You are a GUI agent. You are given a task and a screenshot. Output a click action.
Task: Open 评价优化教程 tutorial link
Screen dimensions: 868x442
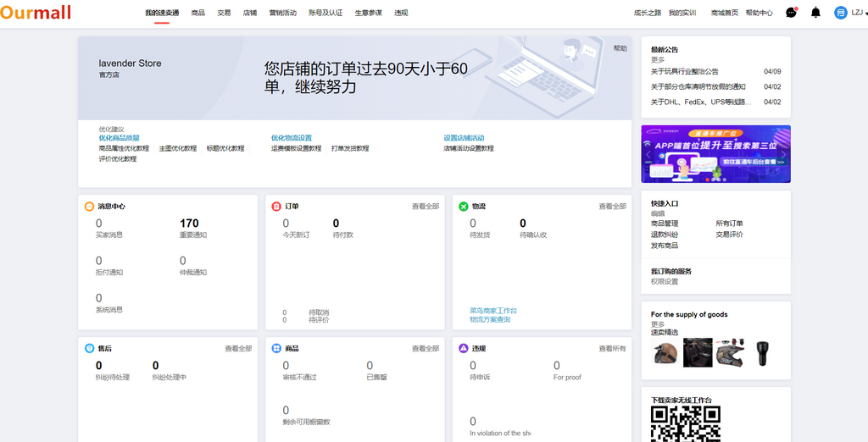[x=118, y=159]
